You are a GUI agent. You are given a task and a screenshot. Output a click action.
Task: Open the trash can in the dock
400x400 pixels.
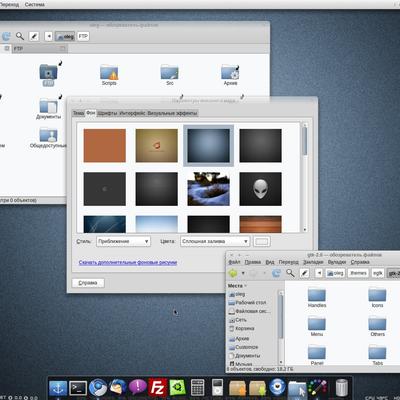[x=341, y=388]
